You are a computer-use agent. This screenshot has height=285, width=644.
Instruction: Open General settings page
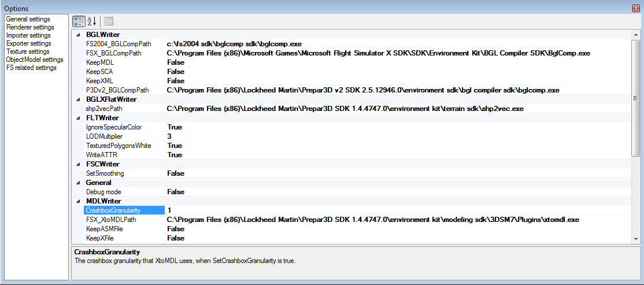(x=28, y=19)
